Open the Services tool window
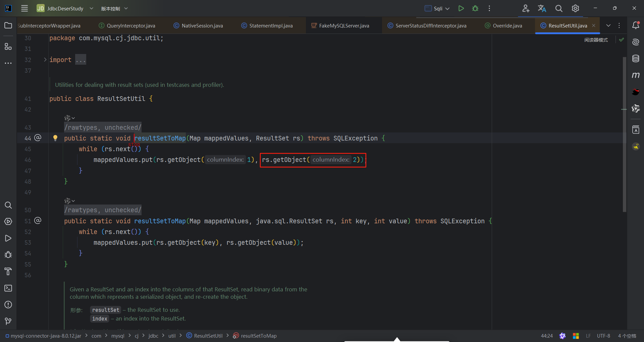Viewport: 644px width, 342px height. click(x=8, y=222)
